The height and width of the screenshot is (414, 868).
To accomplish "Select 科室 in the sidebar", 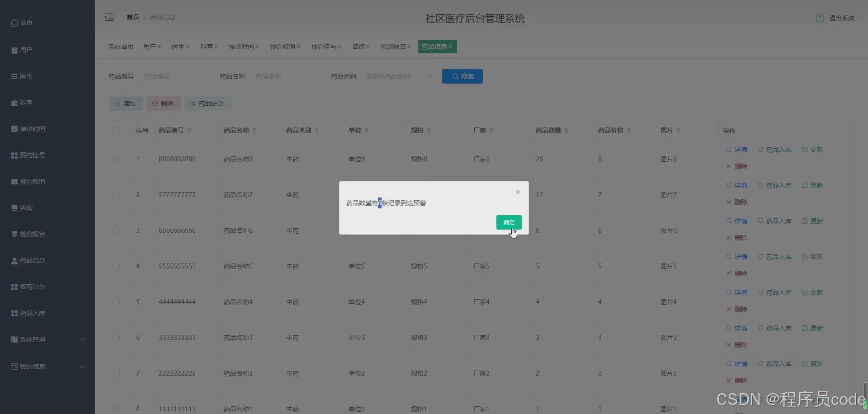I will pos(26,103).
